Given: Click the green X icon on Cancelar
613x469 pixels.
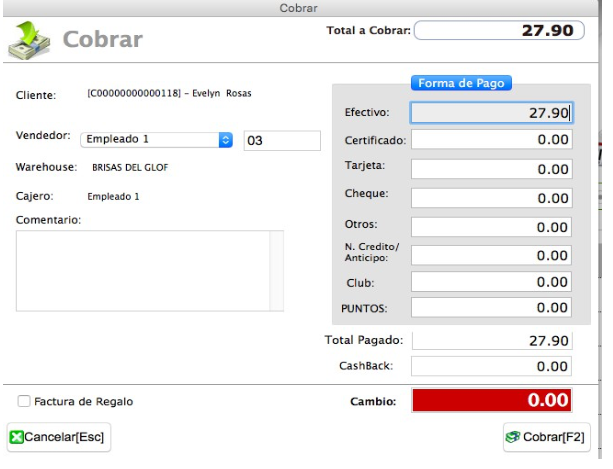Looking at the screenshot, I should pyautogui.click(x=16, y=437).
